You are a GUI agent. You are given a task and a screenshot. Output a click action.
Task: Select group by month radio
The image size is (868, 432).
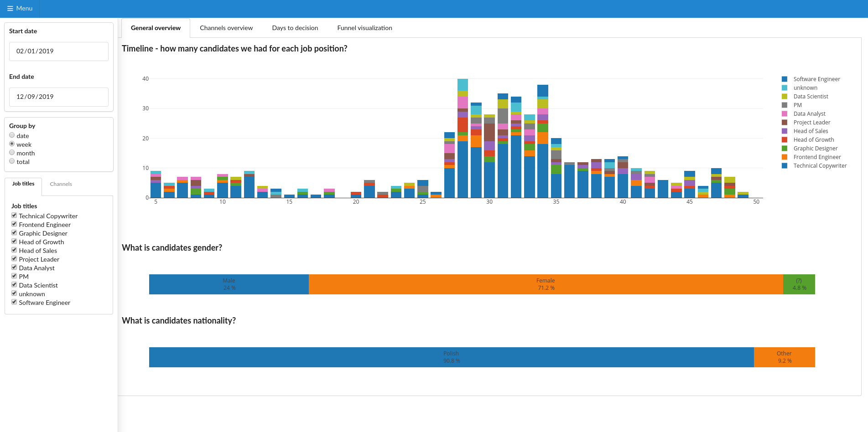click(12, 153)
